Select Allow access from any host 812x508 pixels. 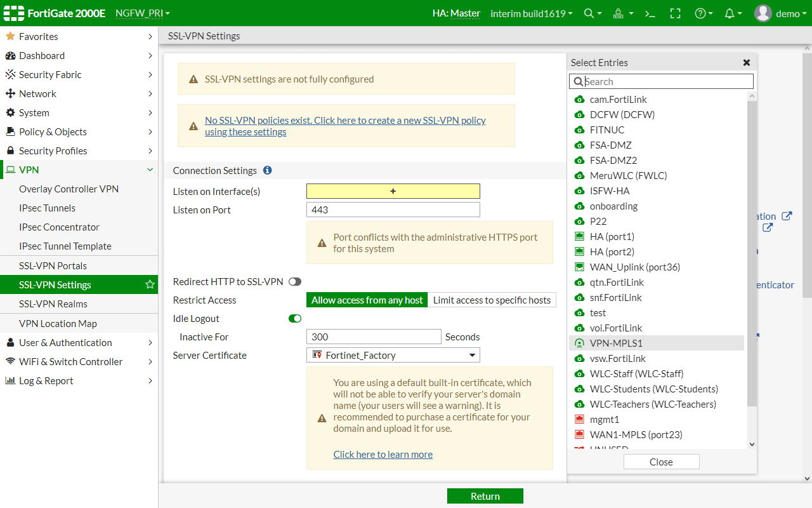tap(367, 300)
